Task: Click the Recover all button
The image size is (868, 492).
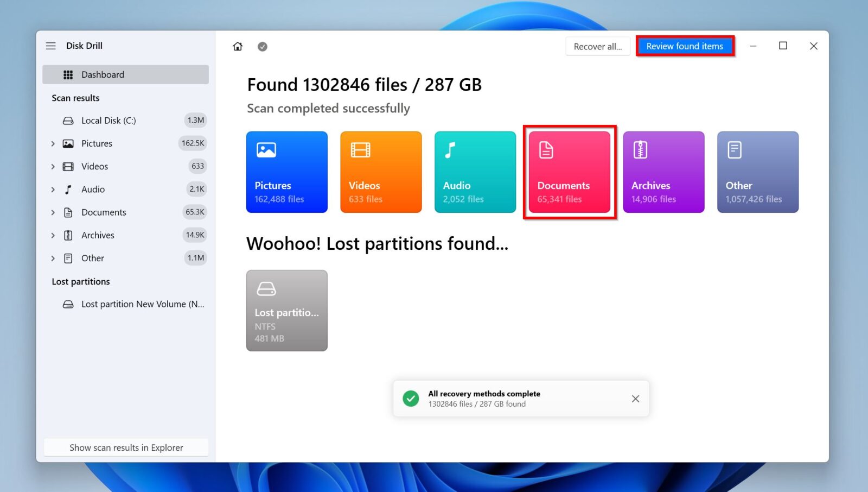Action: (x=597, y=46)
